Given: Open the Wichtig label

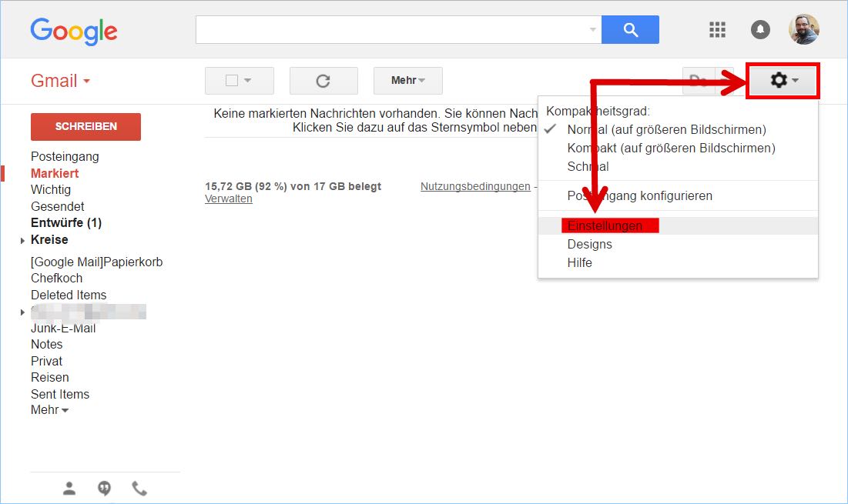Looking at the screenshot, I should 51,189.
